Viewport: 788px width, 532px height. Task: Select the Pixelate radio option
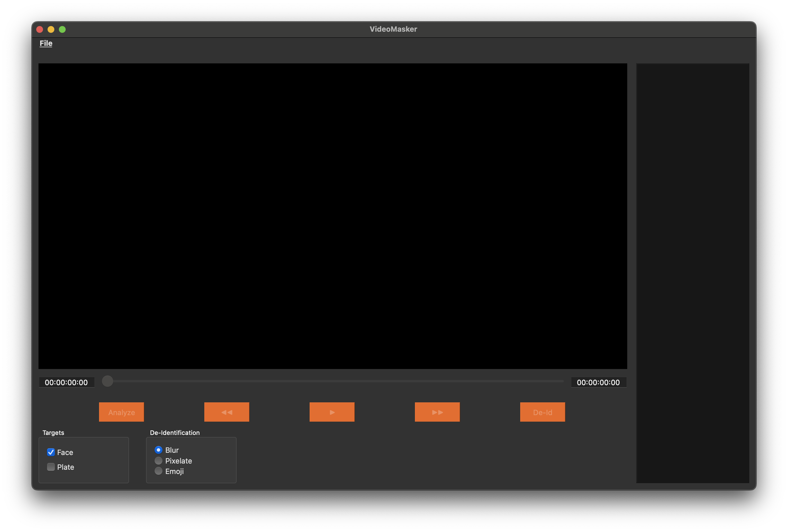[158, 460]
